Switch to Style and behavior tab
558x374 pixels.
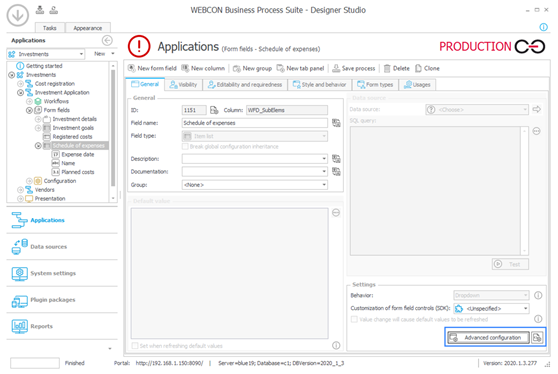pos(319,85)
